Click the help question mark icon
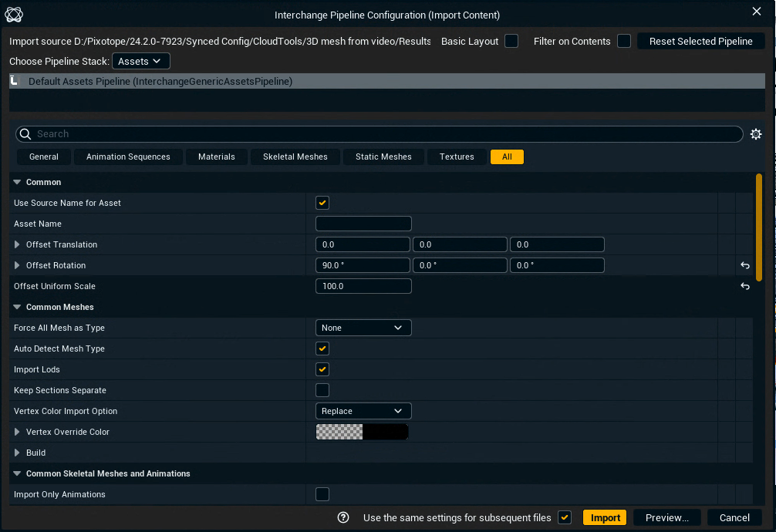Viewport: 776px width, 532px height. click(344, 517)
